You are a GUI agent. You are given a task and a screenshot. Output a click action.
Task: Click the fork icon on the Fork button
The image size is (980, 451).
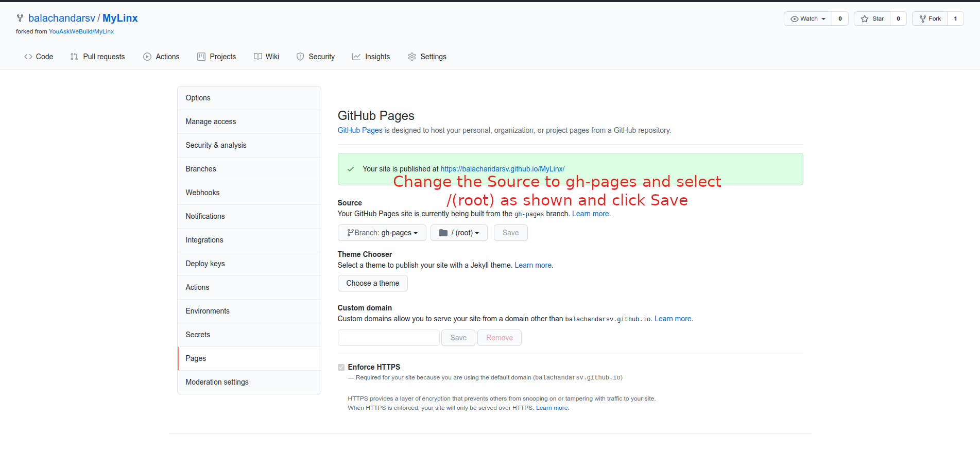pos(923,19)
